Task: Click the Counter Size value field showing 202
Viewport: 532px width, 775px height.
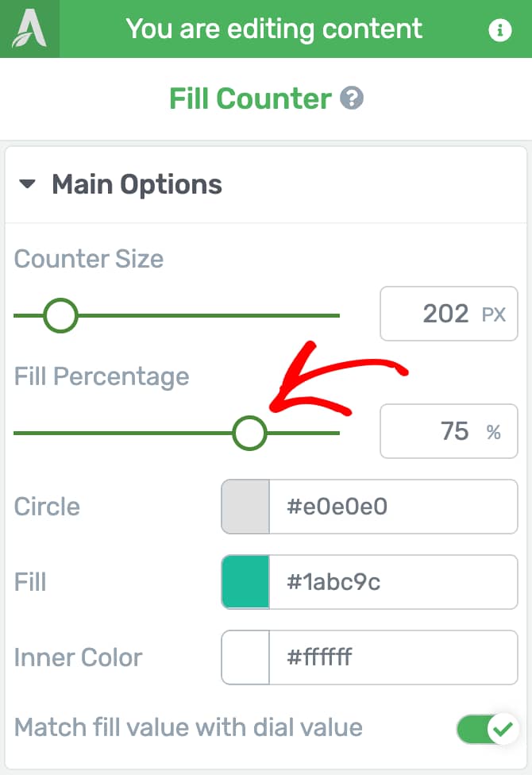Action: (x=449, y=314)
